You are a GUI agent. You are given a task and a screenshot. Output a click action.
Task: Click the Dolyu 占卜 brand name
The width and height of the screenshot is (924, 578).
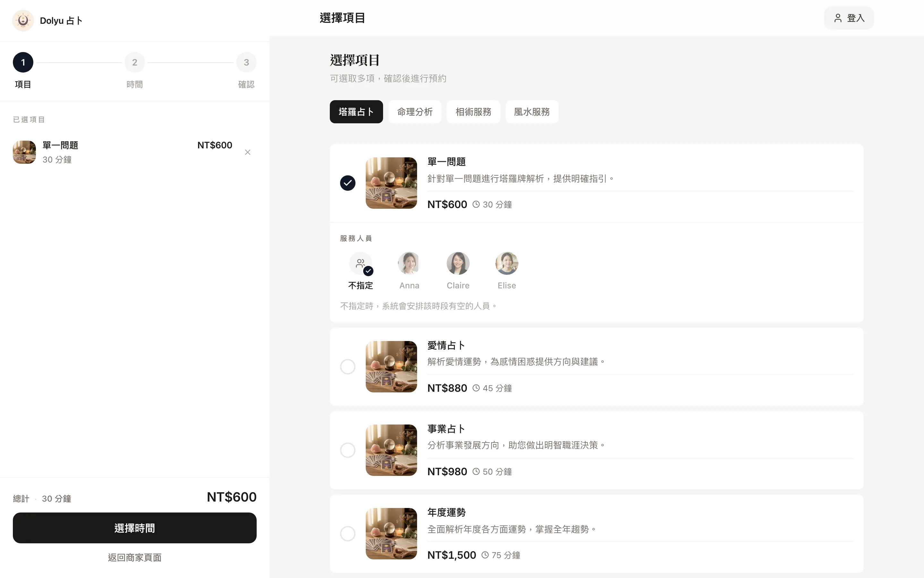click(61, 21)
